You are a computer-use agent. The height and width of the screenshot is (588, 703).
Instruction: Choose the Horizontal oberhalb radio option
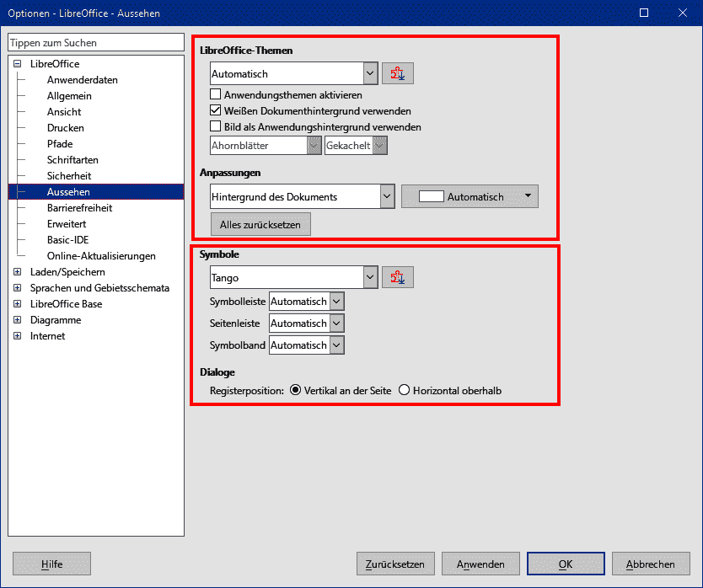pyautogui.click(x=404, y=390)
